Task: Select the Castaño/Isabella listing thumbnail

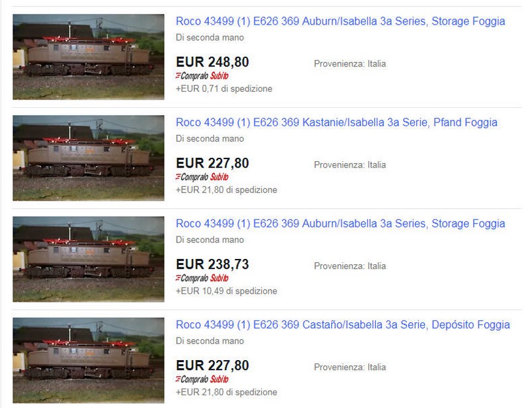Action: [x=88, y=360]
